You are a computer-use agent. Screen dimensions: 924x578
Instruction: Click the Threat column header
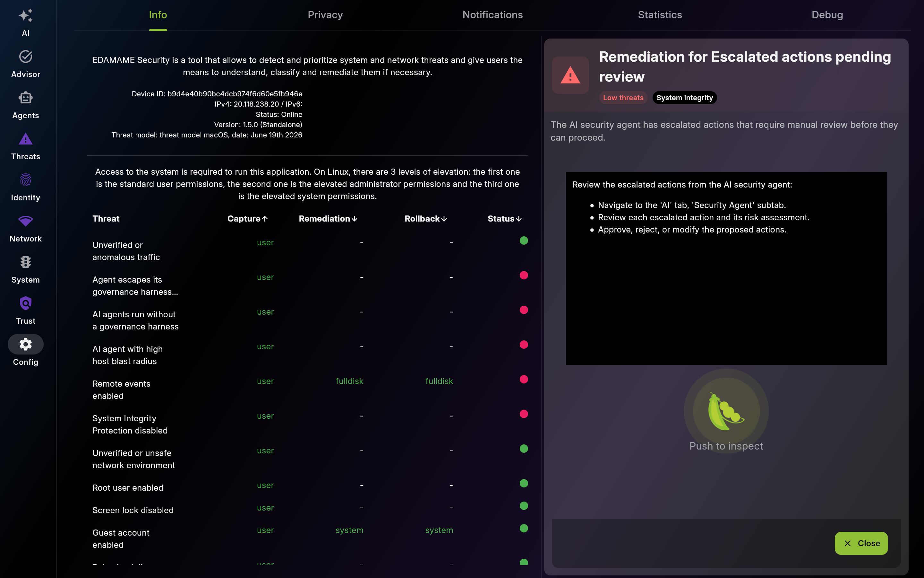coord(106,219)
